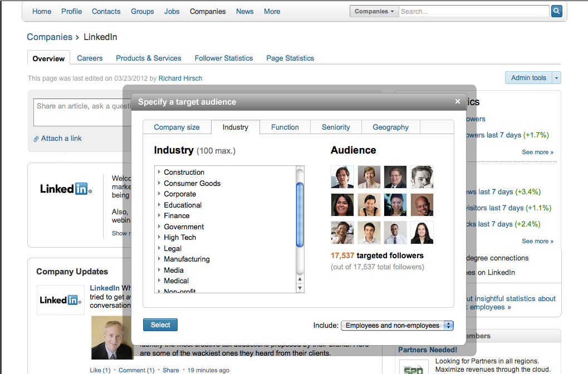
Task: Open the Include employees dropdown
Action: pyautogui.click(x=397, y=326)
